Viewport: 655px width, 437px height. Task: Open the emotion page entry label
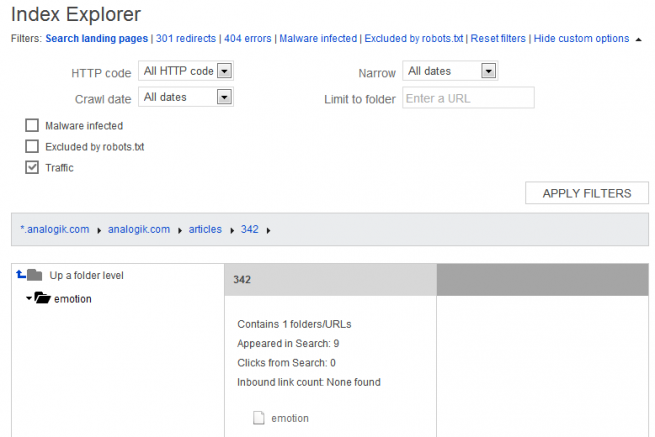(x=290, y=418)
